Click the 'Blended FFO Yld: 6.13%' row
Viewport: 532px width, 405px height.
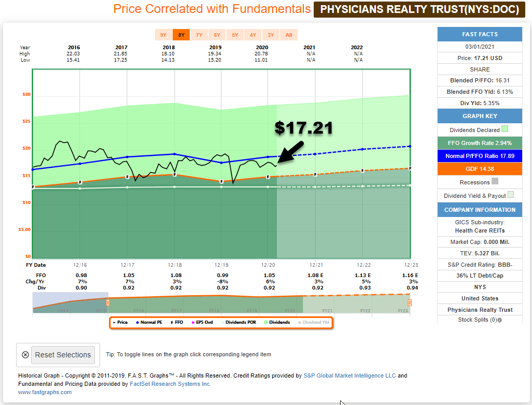click(480, 92)
